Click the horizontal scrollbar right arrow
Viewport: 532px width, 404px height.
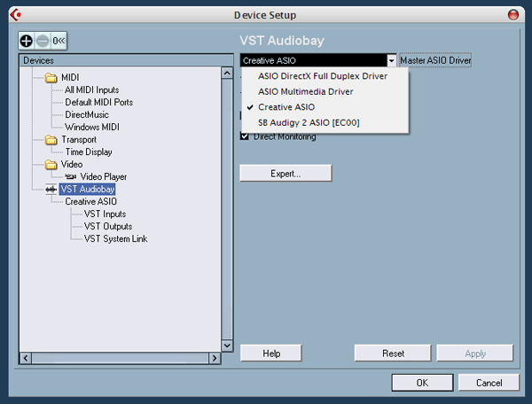215,358
